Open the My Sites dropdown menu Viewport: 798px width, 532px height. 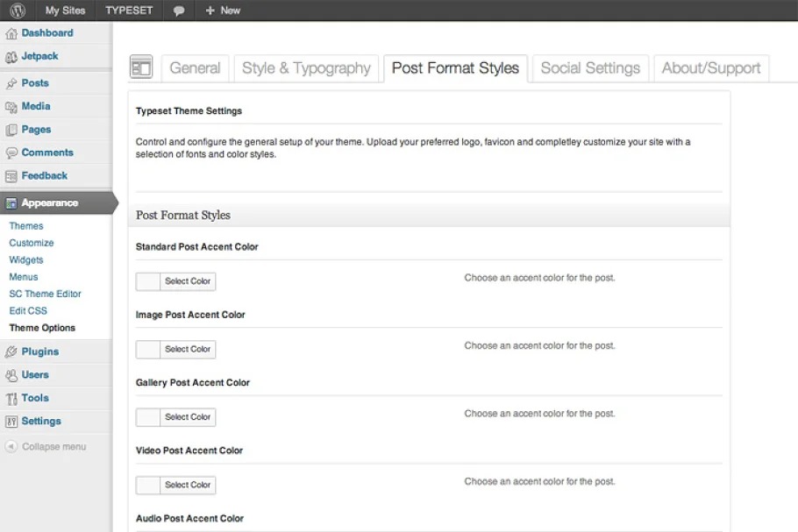pyautogui.click(x=65, y=11)
